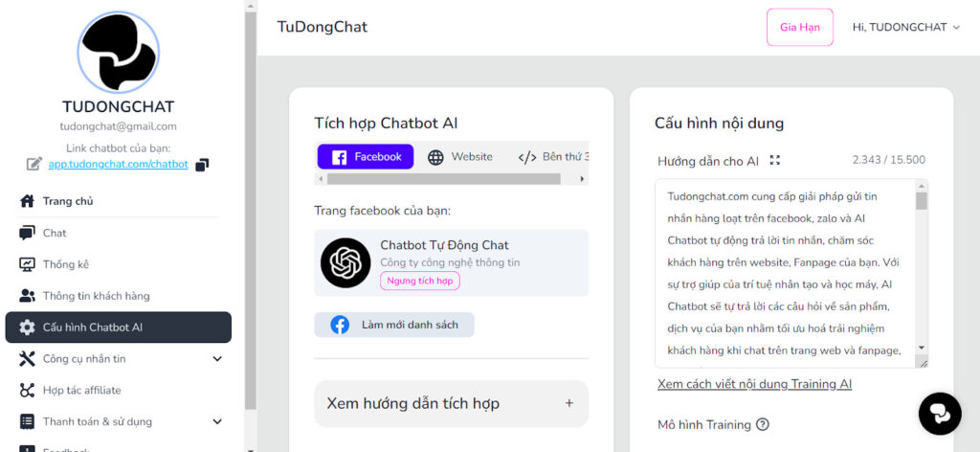Click the code brackets icon for Bên thứ 3
Image resolution: width=980 pixels, height=452 pixels.
pos(527,158)
